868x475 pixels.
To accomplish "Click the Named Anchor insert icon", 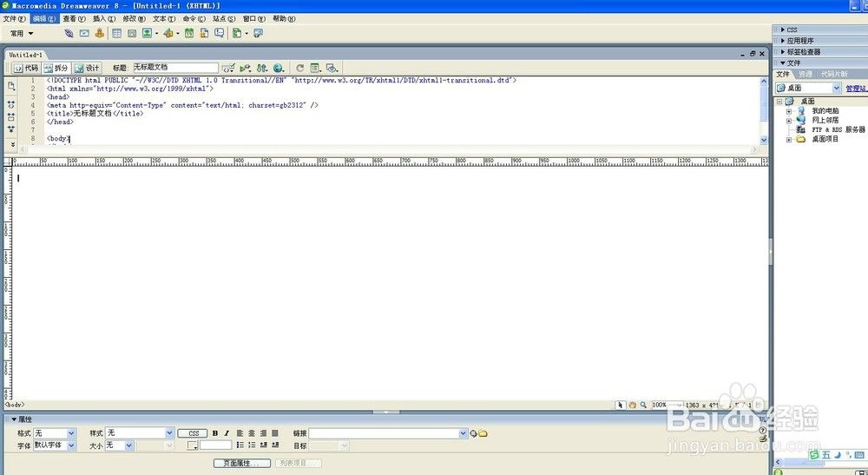I will (x=99, y=33).
